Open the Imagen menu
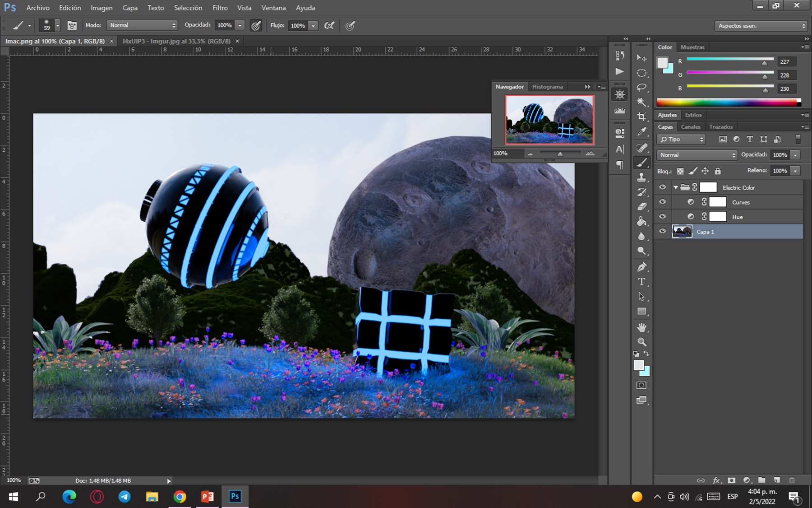The height and width of the screenshot is (508, 812). (101, 8)
